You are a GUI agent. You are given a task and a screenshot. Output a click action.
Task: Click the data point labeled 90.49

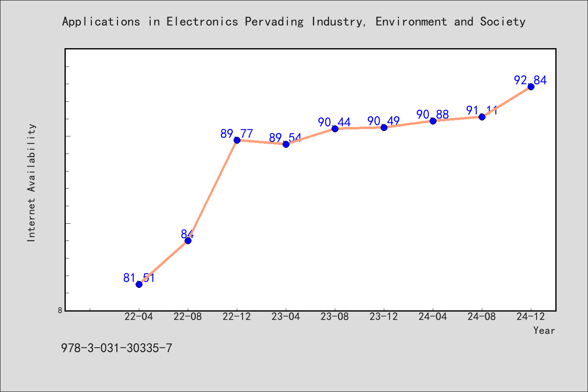(384, 127)
